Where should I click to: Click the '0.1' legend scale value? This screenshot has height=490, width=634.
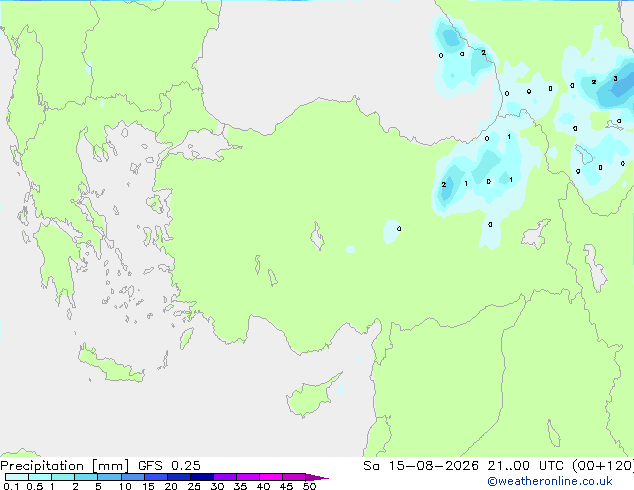click(x=11, y=486)
